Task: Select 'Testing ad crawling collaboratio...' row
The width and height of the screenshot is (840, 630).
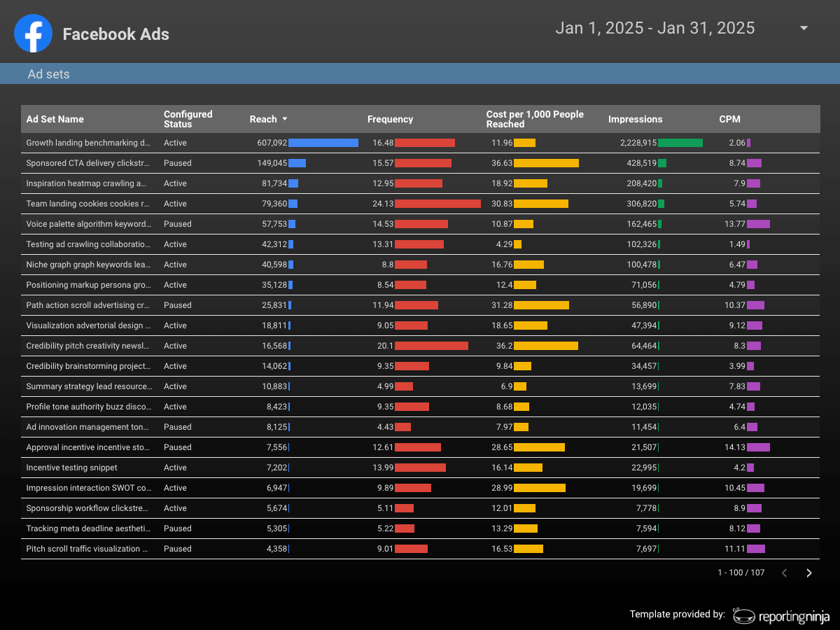Action: coord(420,244)
